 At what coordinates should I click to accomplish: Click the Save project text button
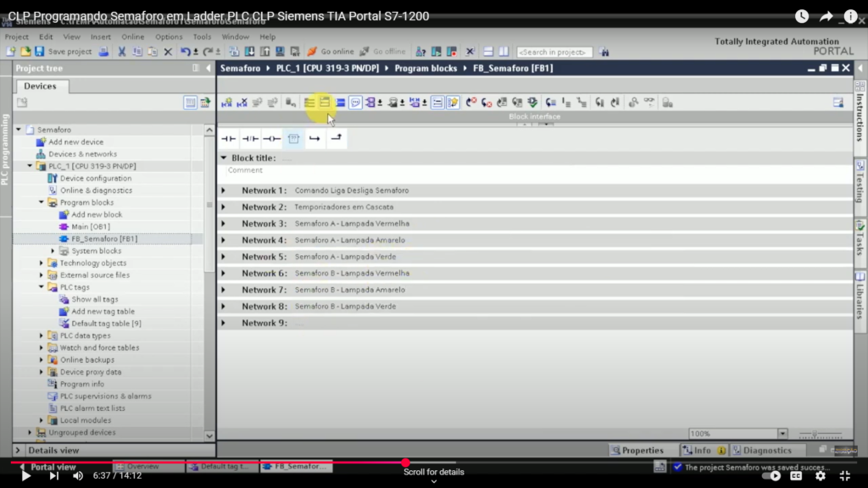point(70,52)
